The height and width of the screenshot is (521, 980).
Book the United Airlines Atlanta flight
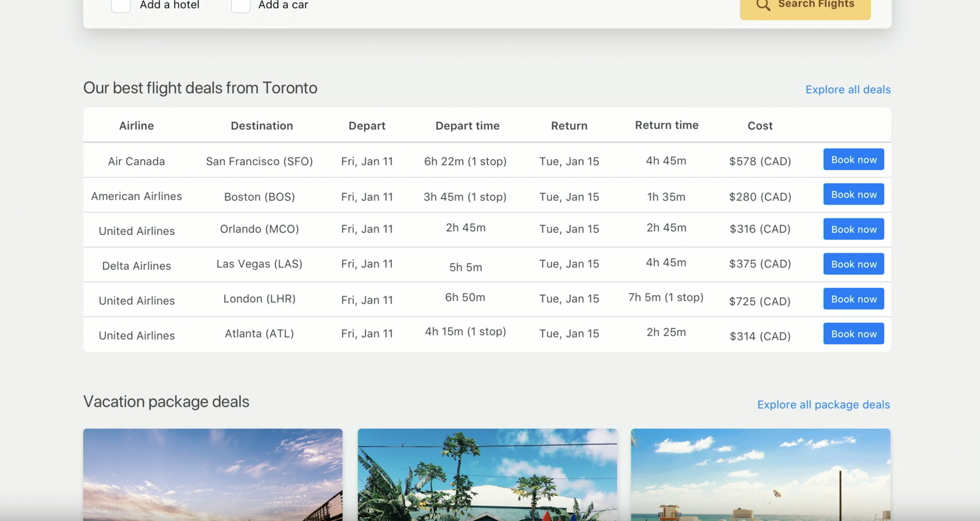pos(853,333)
